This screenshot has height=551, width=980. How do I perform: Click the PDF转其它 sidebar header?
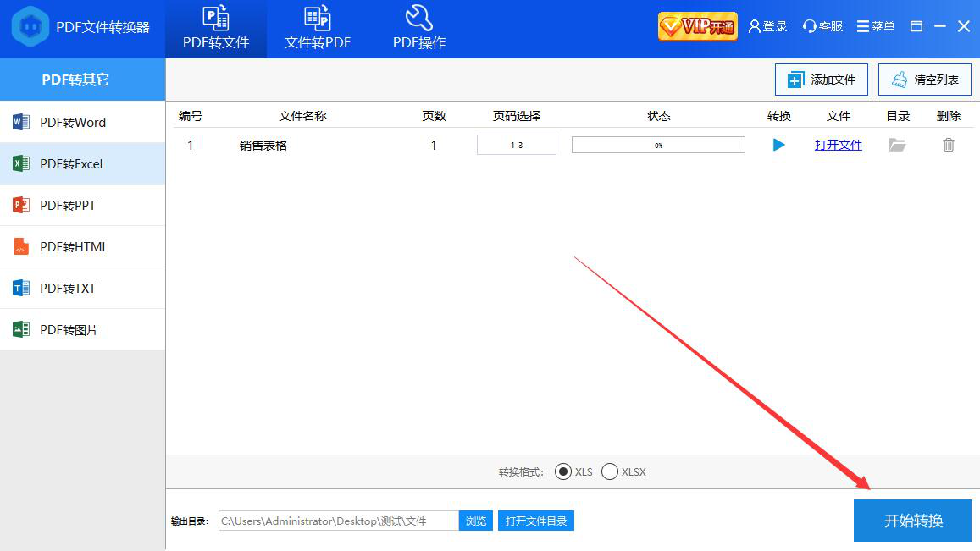pyautogui.click(x=82, y=80)
